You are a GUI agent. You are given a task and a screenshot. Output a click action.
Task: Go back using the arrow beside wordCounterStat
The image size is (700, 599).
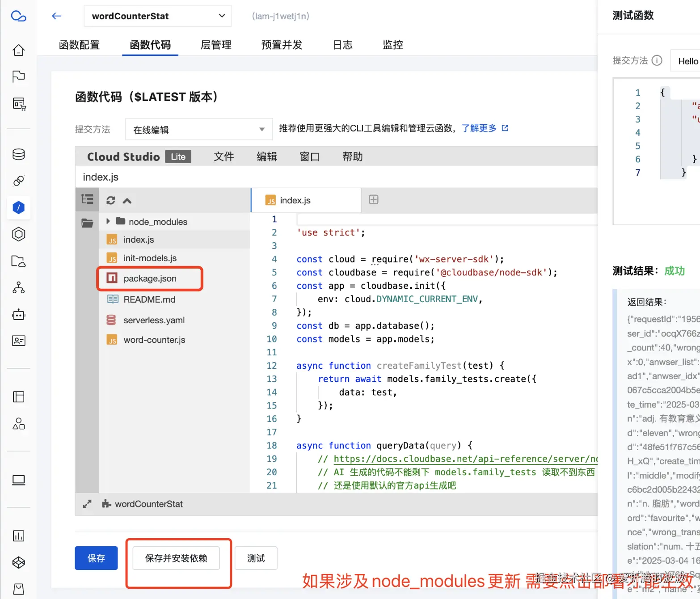click(56, 16)
